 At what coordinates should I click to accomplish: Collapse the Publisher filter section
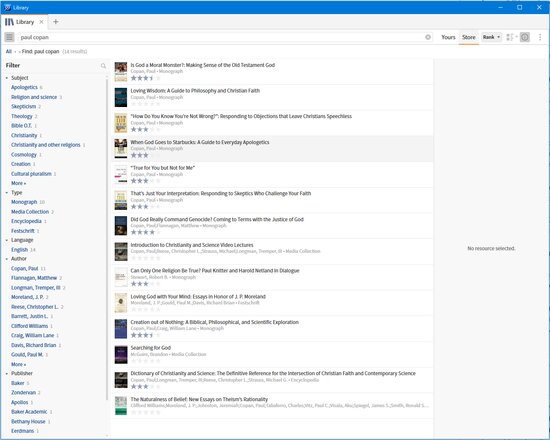7,373
